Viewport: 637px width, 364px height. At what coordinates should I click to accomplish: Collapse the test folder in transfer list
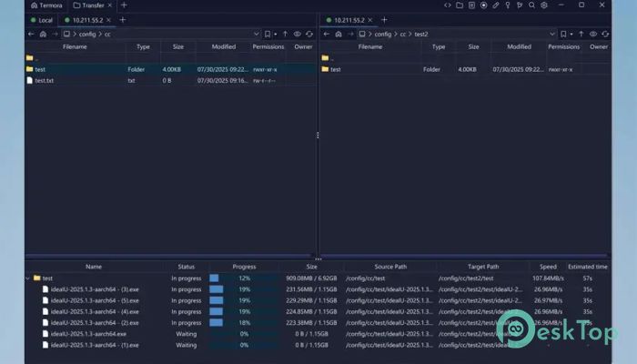click(x=27, y=278)
